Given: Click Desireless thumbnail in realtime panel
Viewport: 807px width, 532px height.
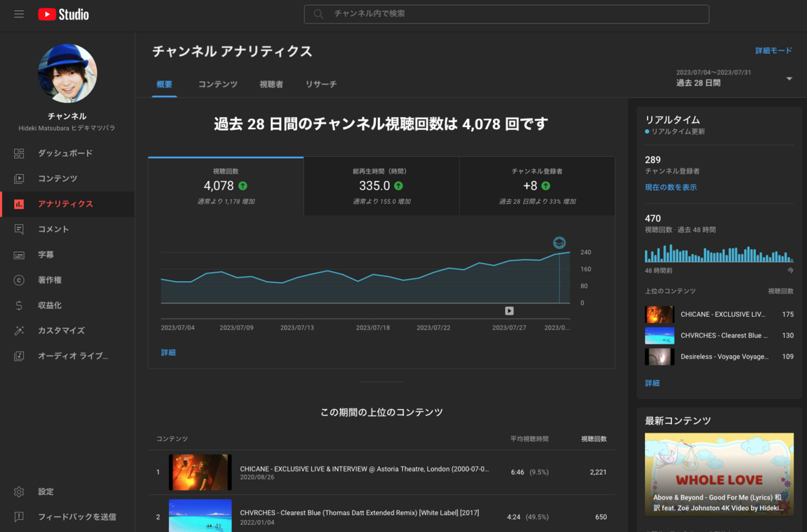Looking at the screenshot, I should click(660, 356).
